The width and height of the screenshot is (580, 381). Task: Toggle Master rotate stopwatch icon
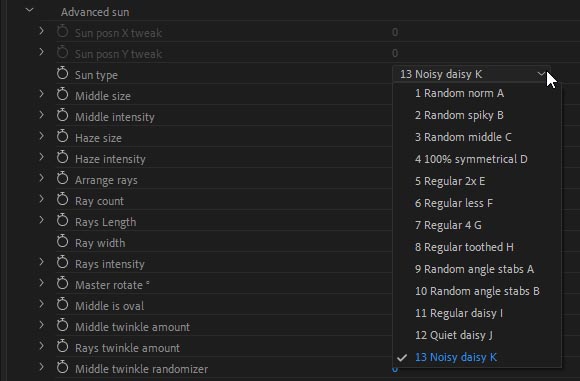63,284
